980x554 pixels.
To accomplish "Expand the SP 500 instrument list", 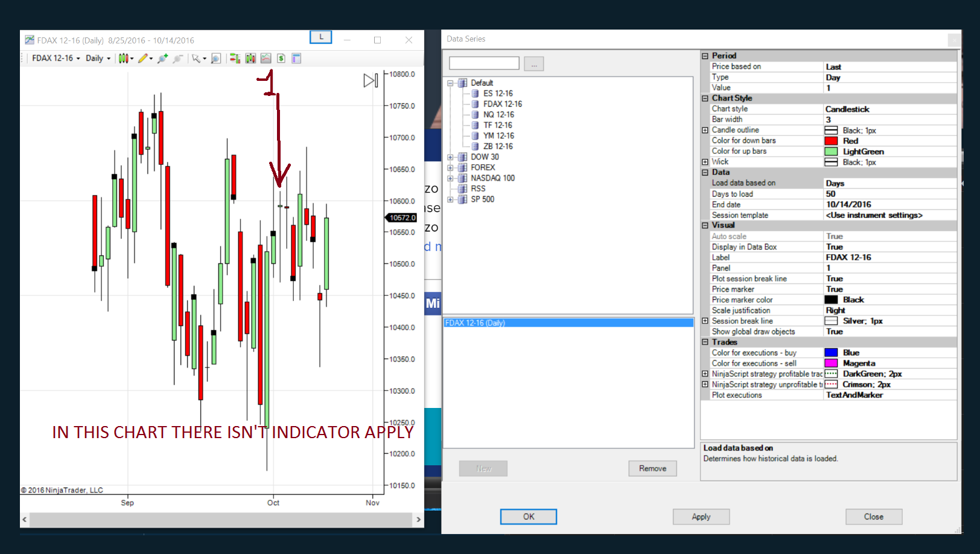I will pyautogui.click(x=450, y=200).
